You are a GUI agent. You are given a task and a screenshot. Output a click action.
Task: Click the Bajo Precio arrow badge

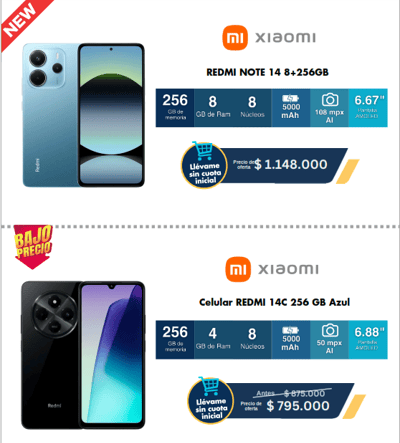tap(33, 247)
